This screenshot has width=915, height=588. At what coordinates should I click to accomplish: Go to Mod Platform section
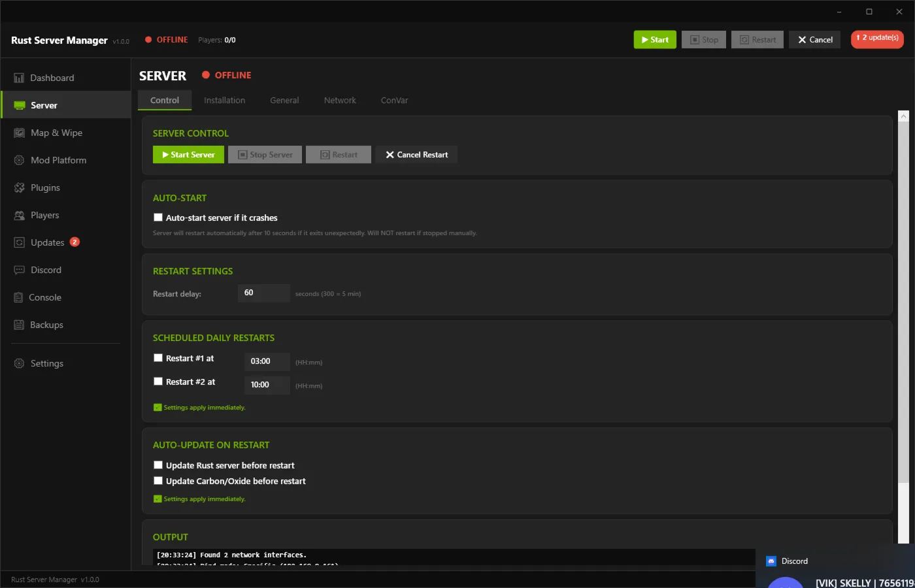click(65, 160)
